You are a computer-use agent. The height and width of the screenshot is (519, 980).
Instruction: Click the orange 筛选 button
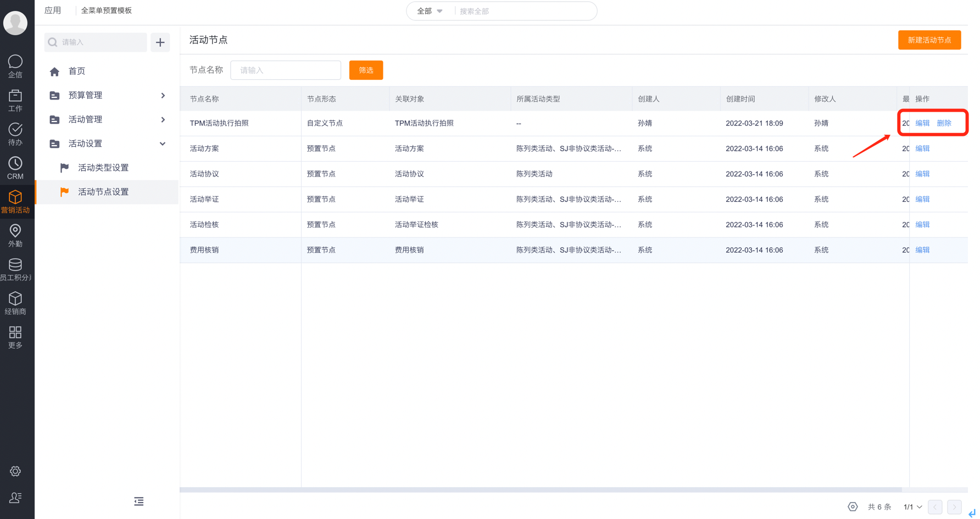pos(366,70)
